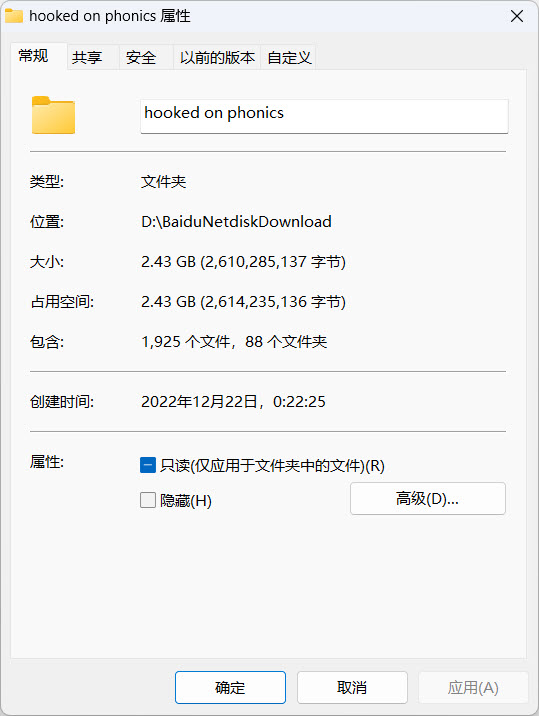Open advanced attributes via 高级(D)... button

(428, 499)
